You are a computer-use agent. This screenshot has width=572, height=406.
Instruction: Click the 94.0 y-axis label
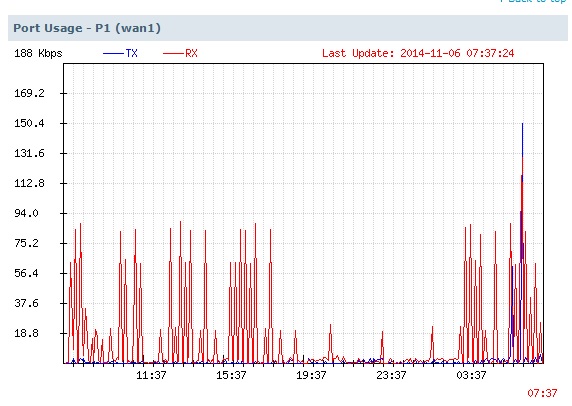click(26, 213)
